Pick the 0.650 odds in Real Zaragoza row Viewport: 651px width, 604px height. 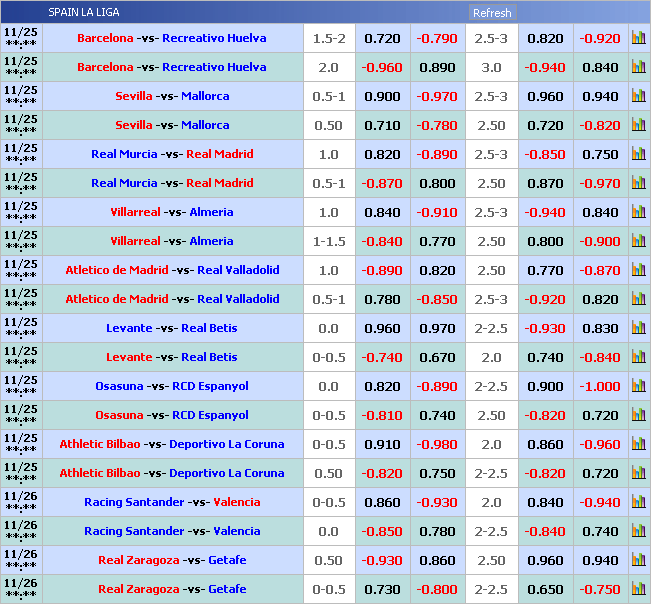(545, 589)
